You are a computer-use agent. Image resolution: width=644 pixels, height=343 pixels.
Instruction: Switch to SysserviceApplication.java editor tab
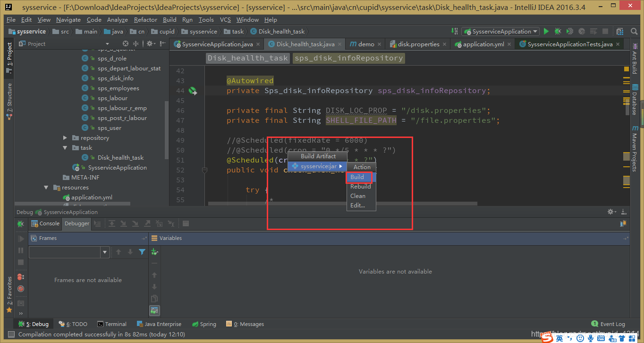(x=217, y=44)
